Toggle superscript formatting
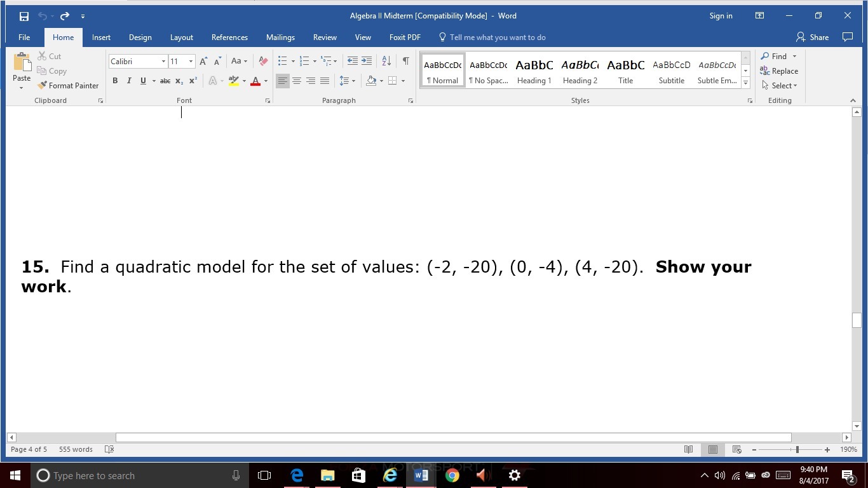The height and width of the screenshot is (488, 868). (193, 81)
